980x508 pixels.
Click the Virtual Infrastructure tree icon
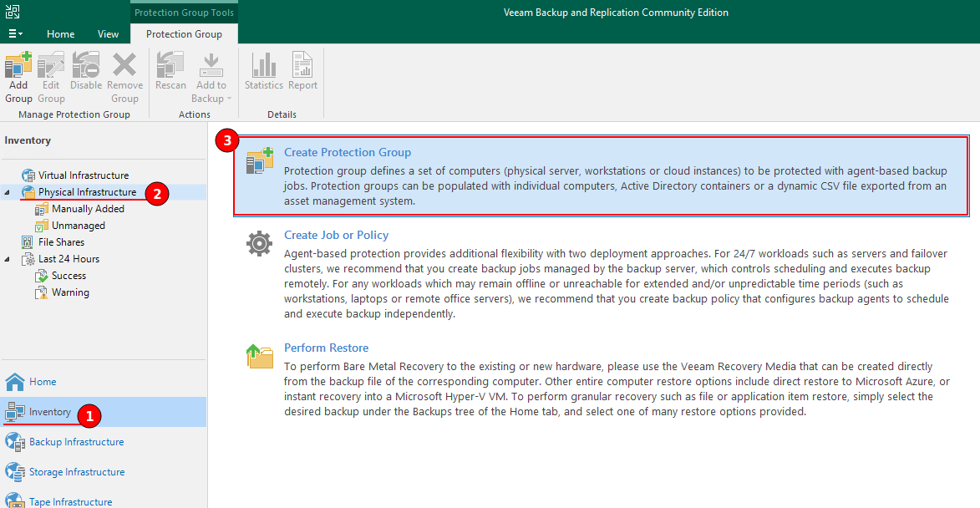tap(28, 175)
